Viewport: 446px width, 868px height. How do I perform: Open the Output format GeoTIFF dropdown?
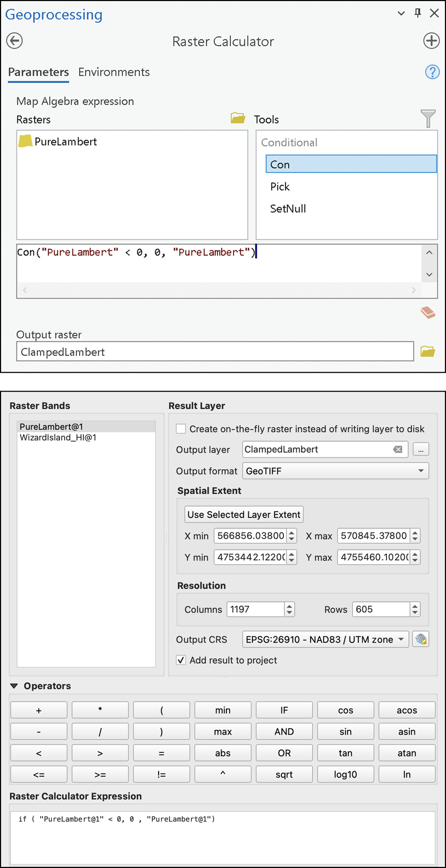(x=335, y=471)
